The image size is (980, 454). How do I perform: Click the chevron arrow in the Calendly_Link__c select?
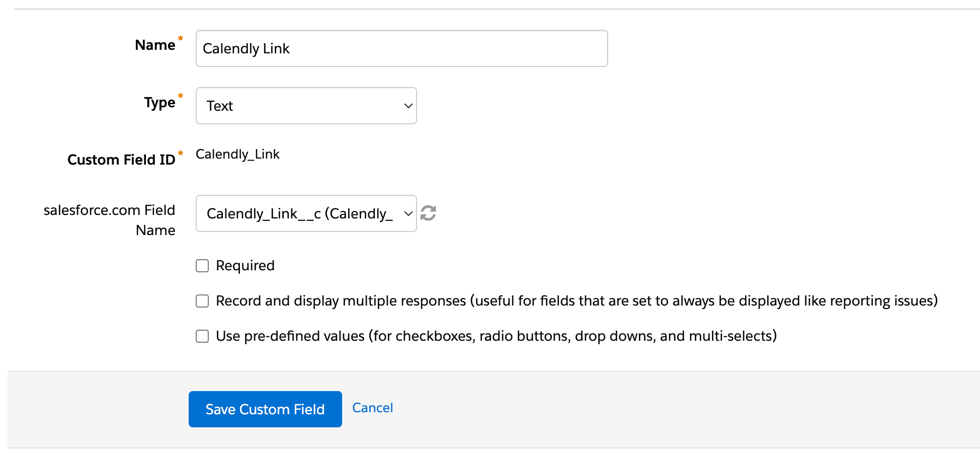click(x=408, y=214)
